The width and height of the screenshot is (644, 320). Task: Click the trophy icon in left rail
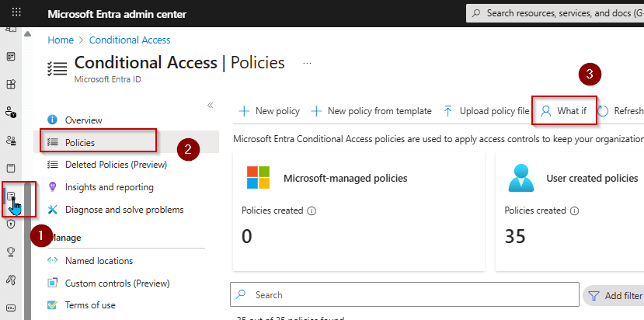(11, 252)
